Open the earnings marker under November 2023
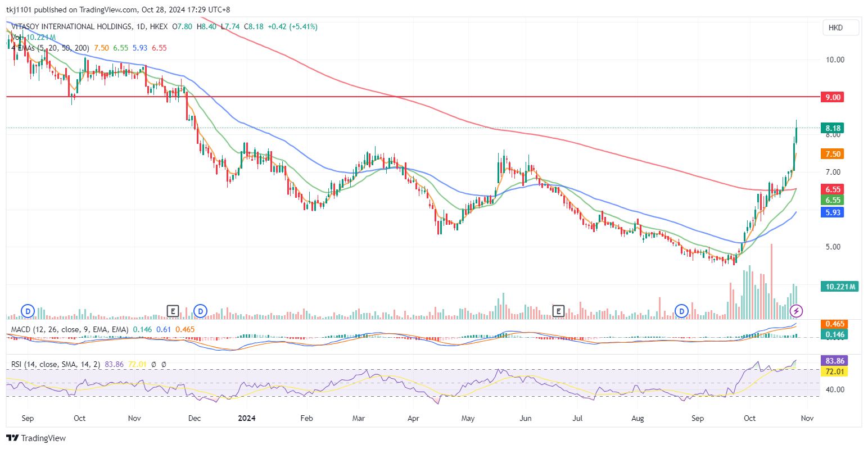Screen dimensions: 868x449 [x=173, y=311]
